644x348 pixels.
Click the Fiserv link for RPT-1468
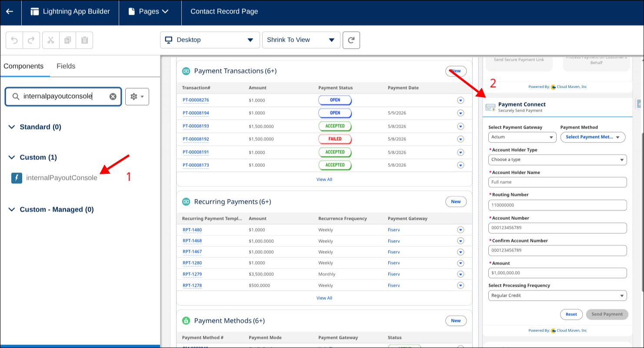[x=394, y=241]
